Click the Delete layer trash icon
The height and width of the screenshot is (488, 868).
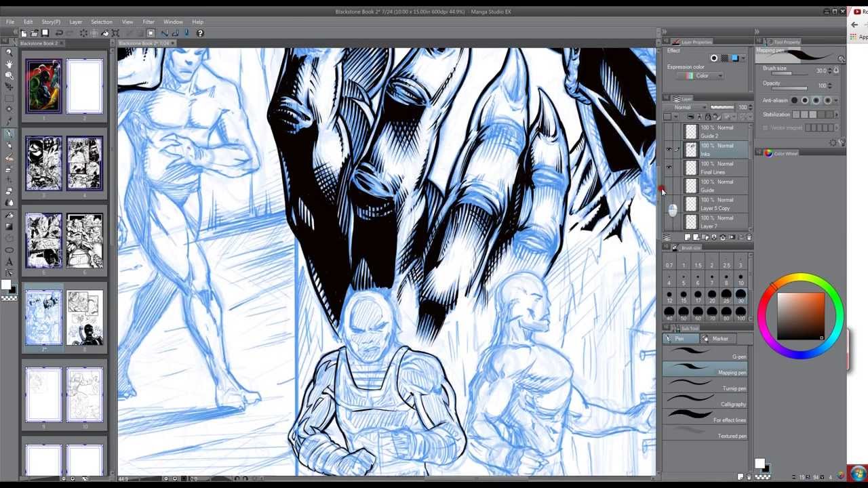tap(749, 237)
